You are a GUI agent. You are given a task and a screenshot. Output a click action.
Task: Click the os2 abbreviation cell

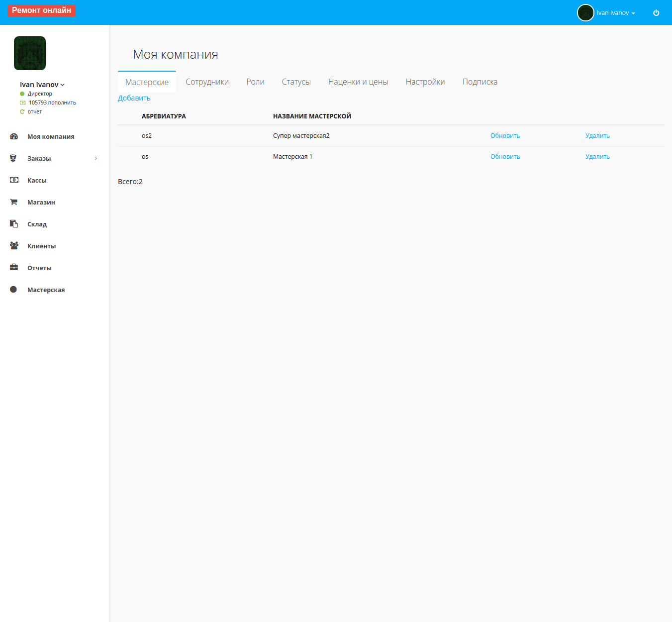(x=147, y=136)
